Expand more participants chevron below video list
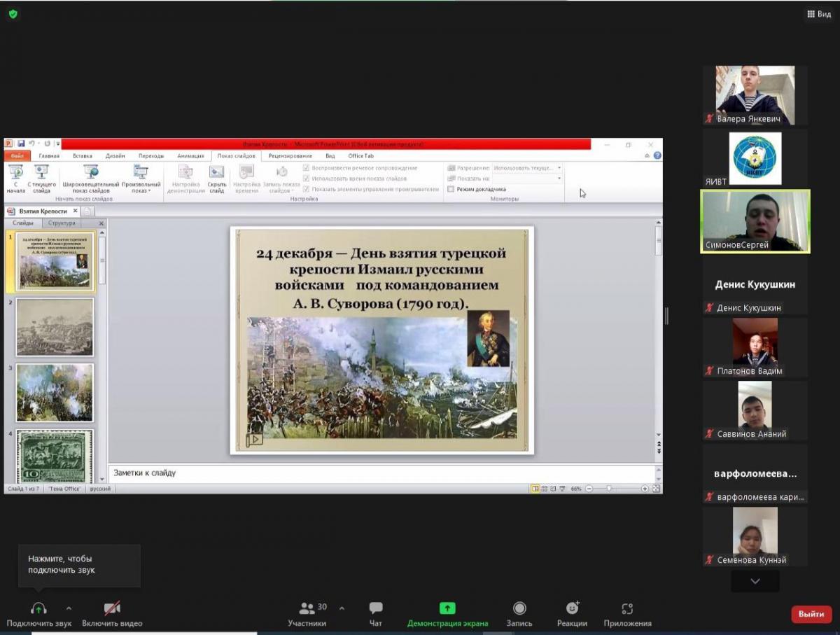This screenshot has height=635, width=840. click(755, 581)
